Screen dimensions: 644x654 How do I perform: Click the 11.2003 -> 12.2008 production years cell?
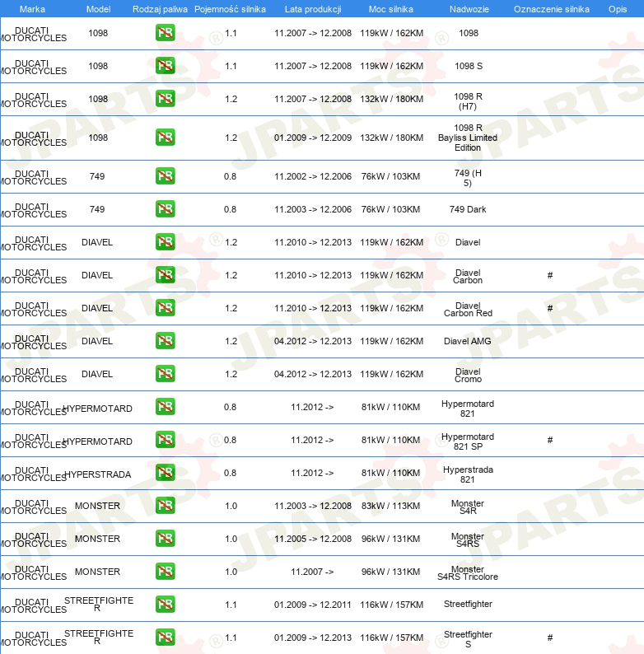tap(313, 506)
